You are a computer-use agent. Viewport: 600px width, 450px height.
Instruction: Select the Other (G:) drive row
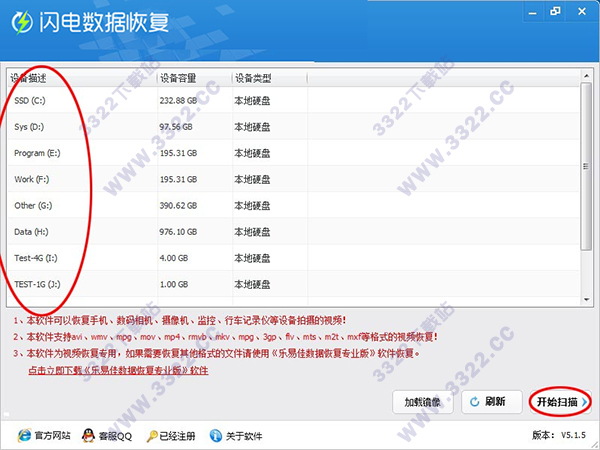293,205
